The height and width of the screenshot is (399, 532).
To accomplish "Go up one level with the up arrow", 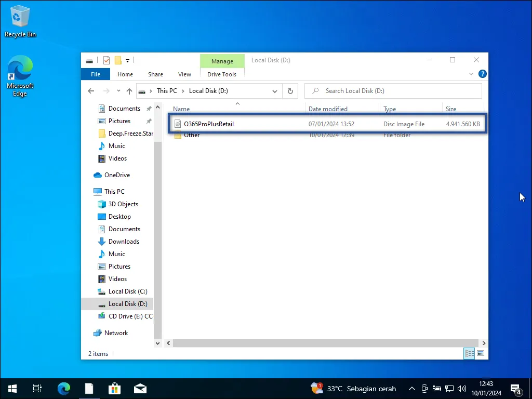I will [129, 91].
